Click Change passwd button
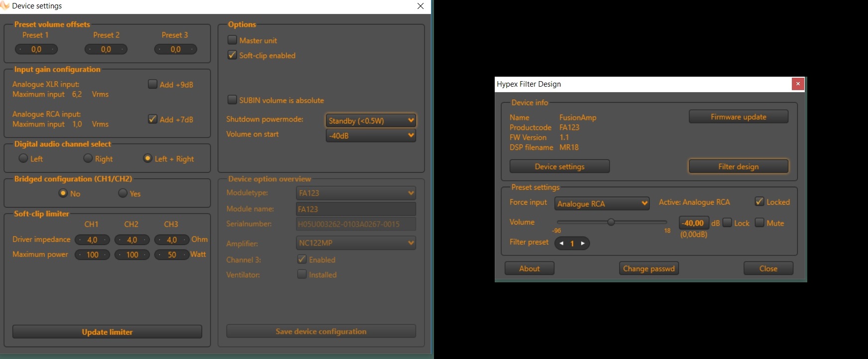 coord(649,268)
